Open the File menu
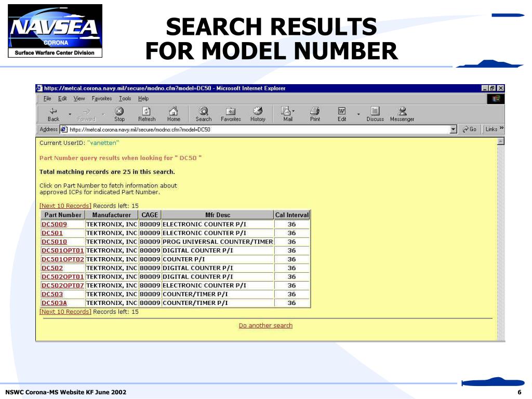The width and height of the screenshot is (532, 399). click(47, 98)
